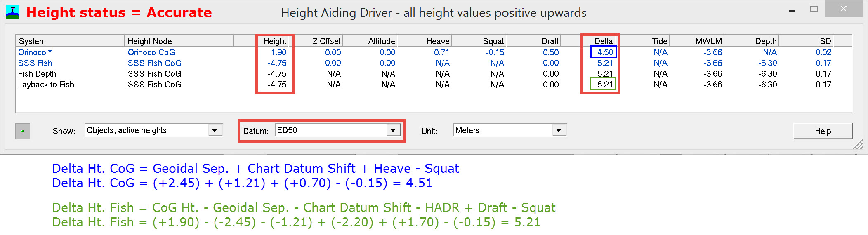Close the Height Aiding Driver window
Image resolution: width=868 pixels, height=235 pixels.
843,9
